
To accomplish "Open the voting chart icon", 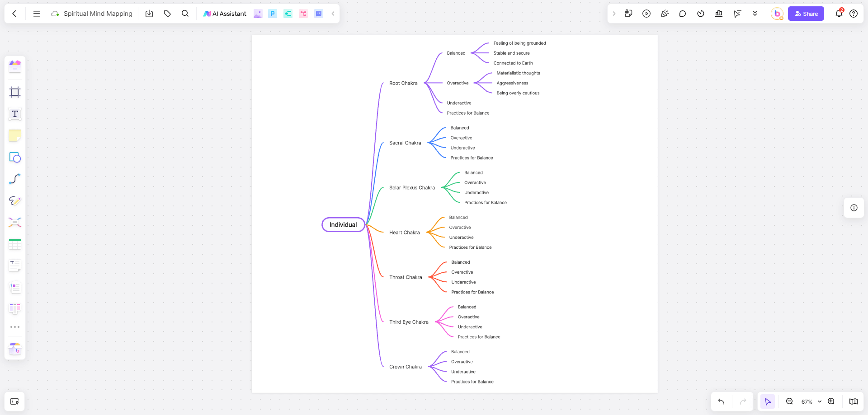I will pos(719,14).
